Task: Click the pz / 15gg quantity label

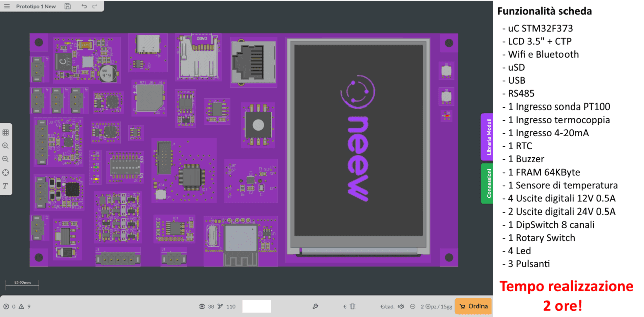Action: (x=441, y=306)
